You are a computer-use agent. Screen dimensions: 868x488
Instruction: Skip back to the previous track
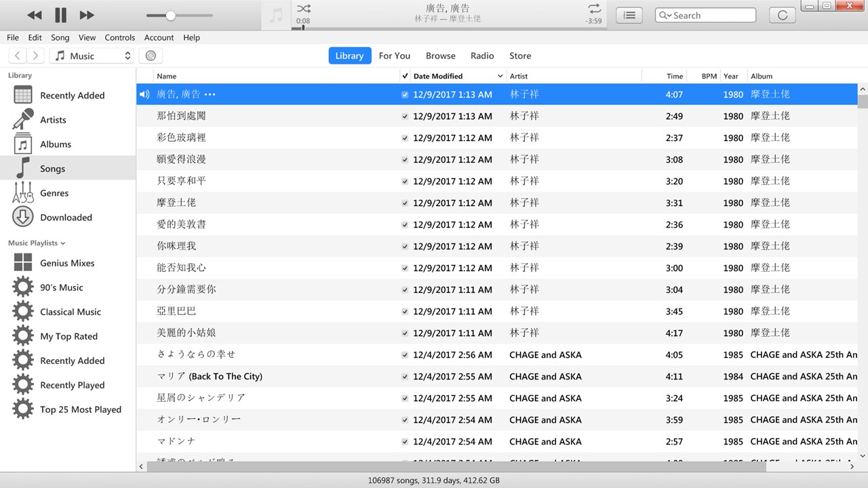tap(35, 15)
